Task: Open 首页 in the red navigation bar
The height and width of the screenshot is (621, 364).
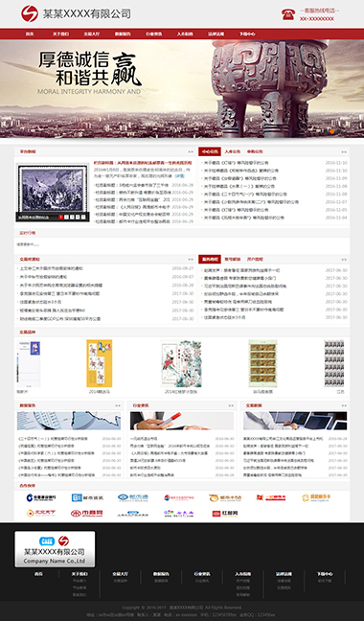Action: coord(30,34)
